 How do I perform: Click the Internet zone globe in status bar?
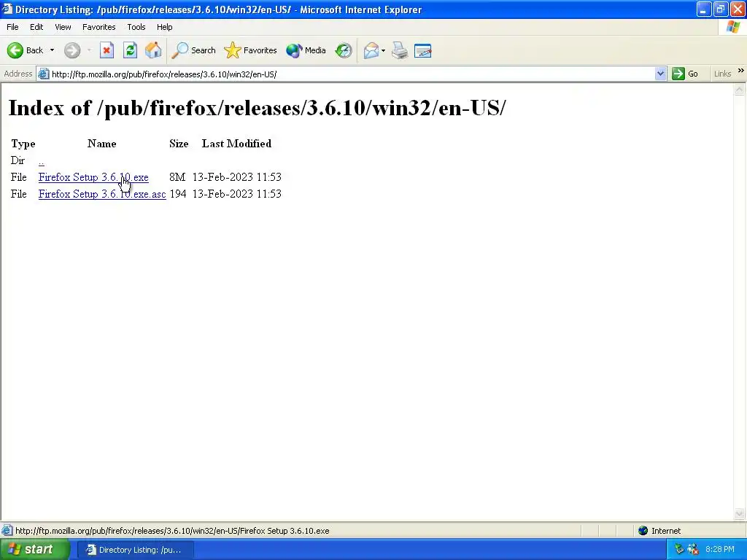pos(643,531)
